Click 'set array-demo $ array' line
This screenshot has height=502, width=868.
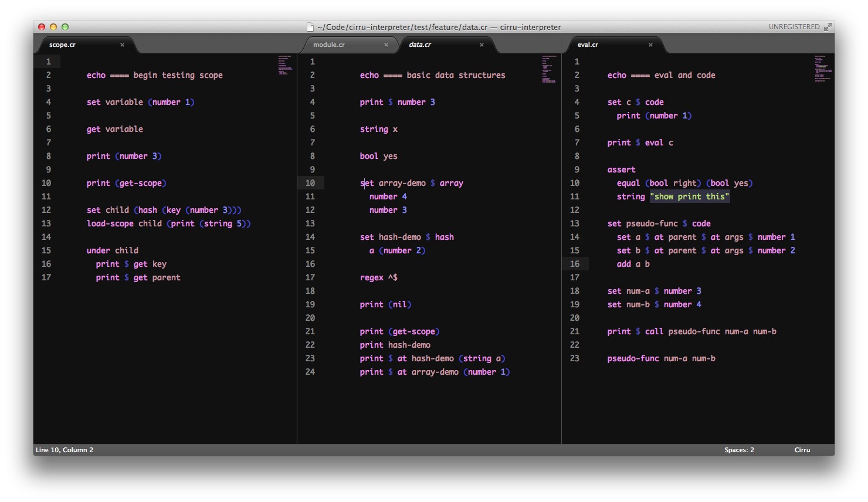(x=412, y=183)
